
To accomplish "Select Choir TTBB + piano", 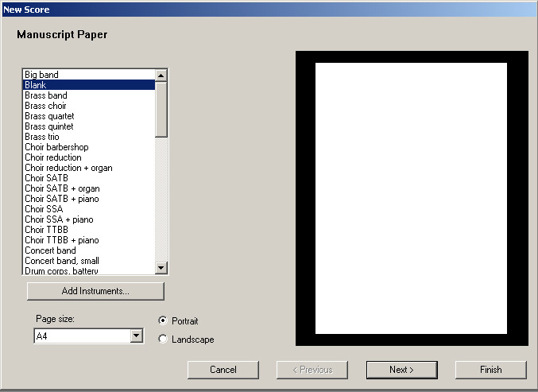I will point(89,240).
